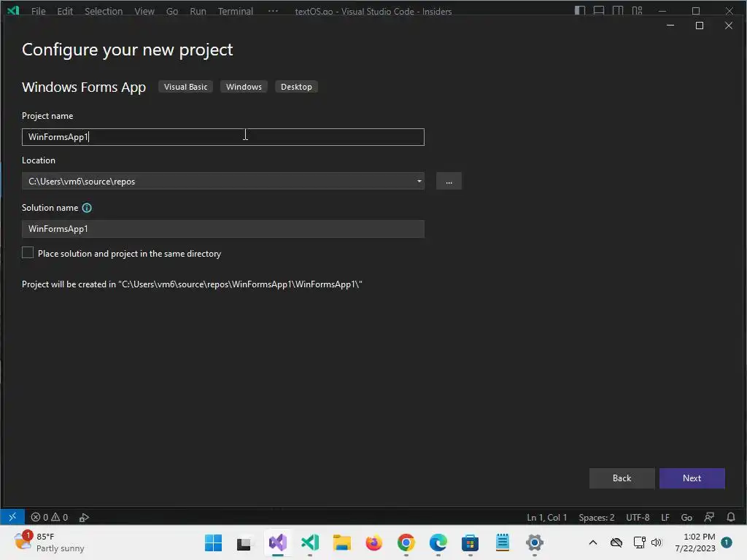Click the VS Code remote window status icon
Screen dimensions: 747x560
pyautogui.click(x=12, y=517)
